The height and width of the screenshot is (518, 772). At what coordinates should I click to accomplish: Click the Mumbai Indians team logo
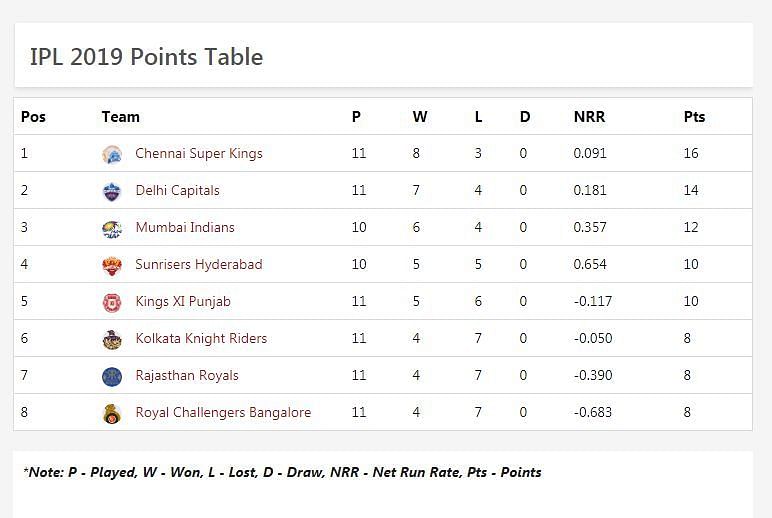pos(112,228)
